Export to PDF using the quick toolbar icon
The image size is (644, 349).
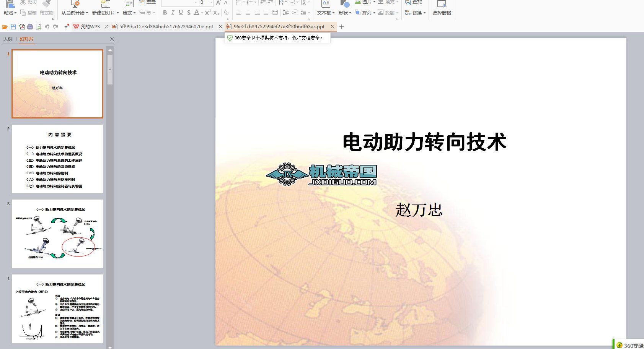(x=22, y=27)
